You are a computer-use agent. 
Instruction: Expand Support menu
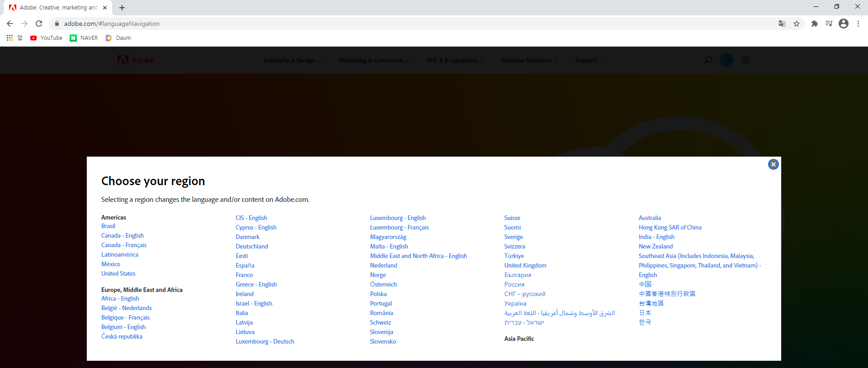point(589,60)
